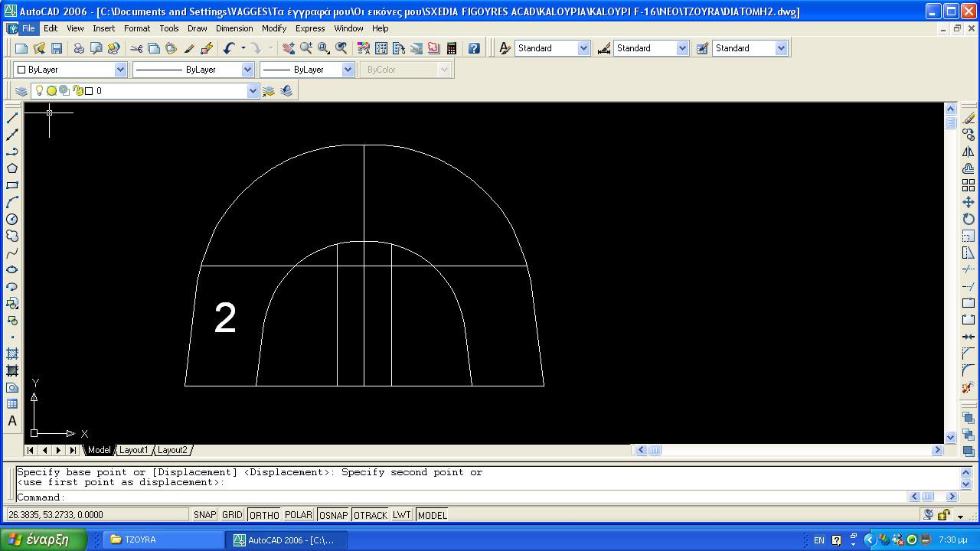
Task: Toggle OSNAP in the status bar
Action: [333, 515]
